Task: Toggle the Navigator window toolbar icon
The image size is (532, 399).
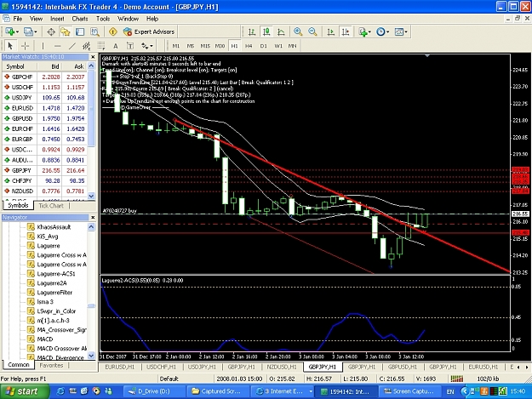Action: (x=66, y=31)
